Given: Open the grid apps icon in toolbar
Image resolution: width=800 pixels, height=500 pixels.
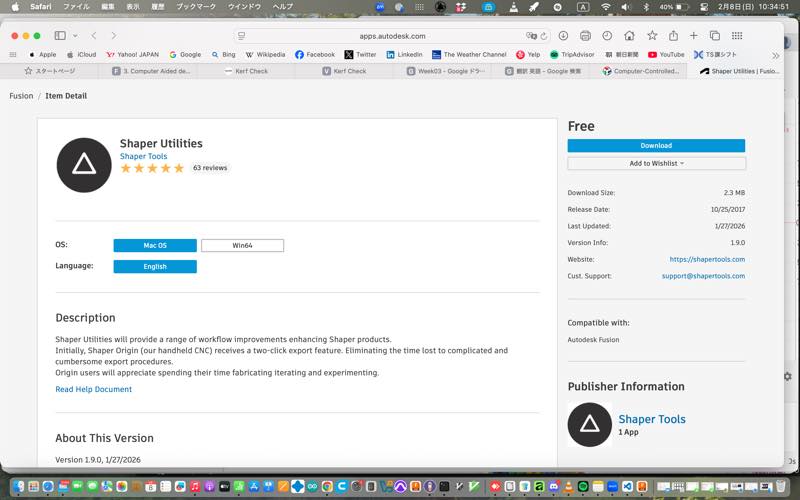Looking at the screenshot, I should coord(737,36).
